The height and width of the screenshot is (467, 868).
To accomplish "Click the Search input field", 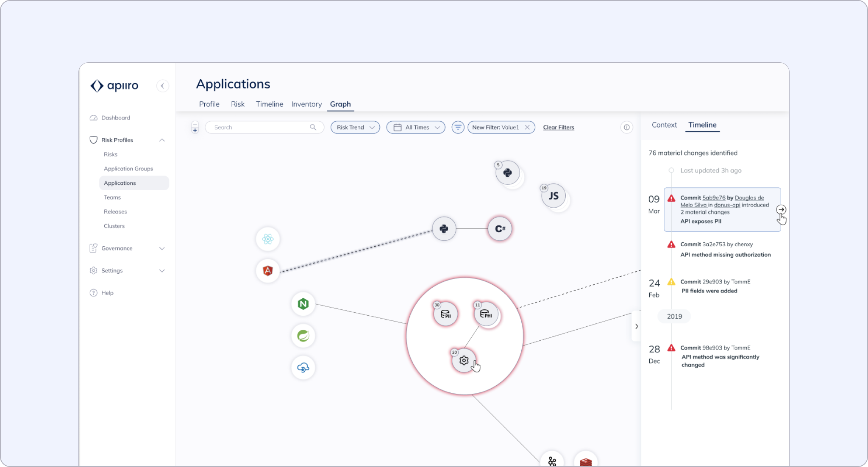I will (x=264, y=127).
